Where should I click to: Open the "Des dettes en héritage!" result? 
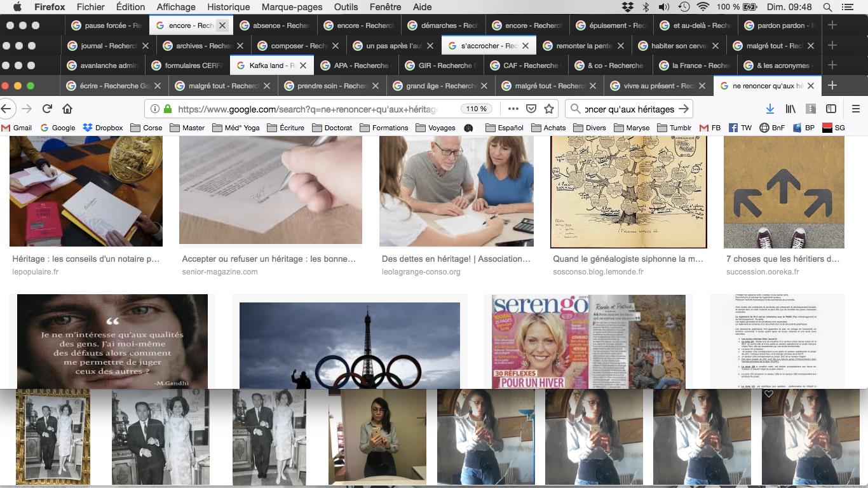(456, 259)
